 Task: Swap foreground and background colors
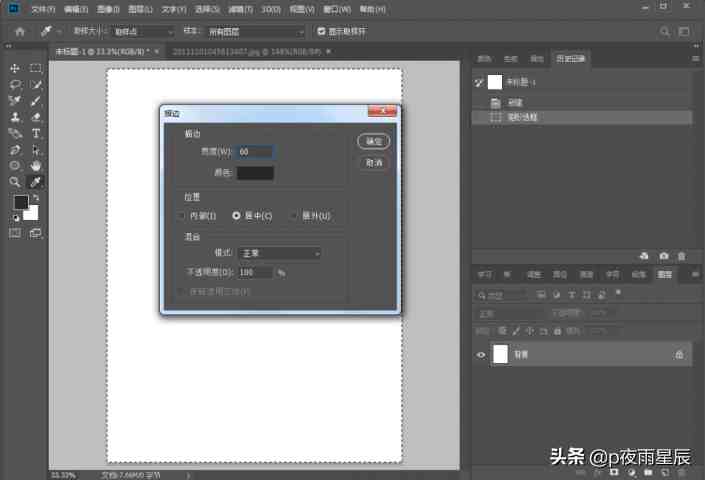36,197
